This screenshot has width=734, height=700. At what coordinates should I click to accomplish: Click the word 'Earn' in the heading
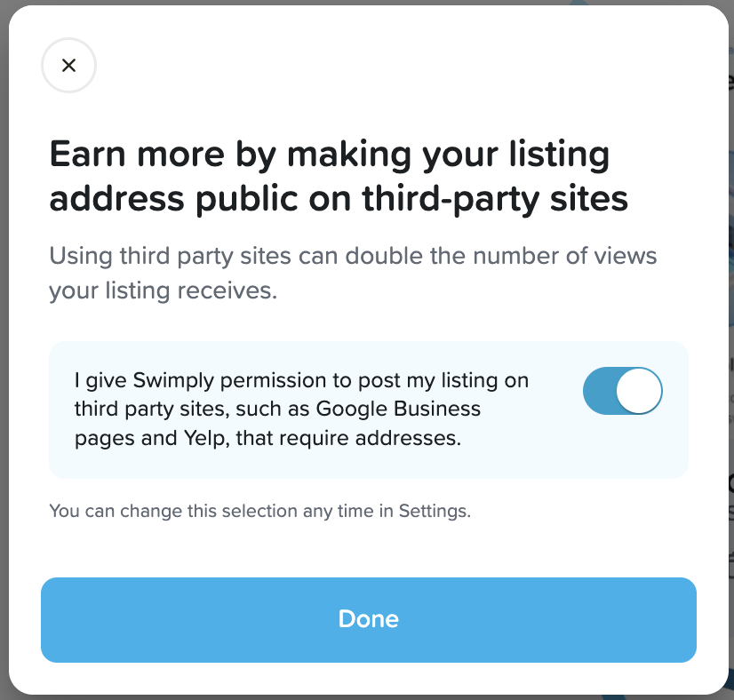[85, 155]
